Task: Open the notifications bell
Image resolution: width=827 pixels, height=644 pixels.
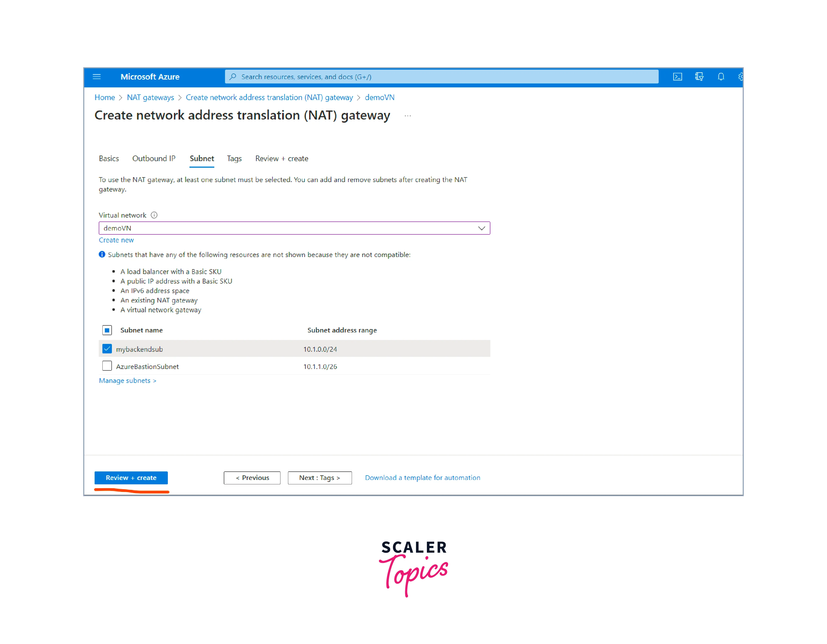Action: [721, 77]
